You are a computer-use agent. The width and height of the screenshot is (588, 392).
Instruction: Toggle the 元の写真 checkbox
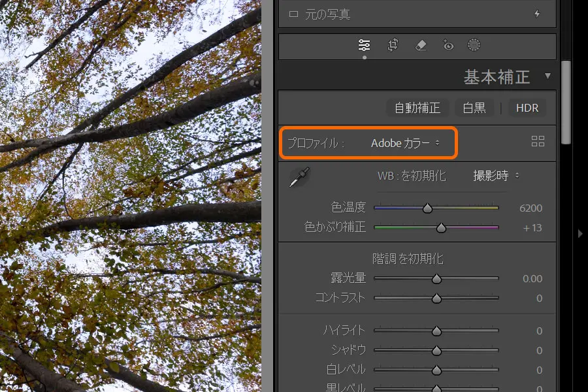coord(293,14)
